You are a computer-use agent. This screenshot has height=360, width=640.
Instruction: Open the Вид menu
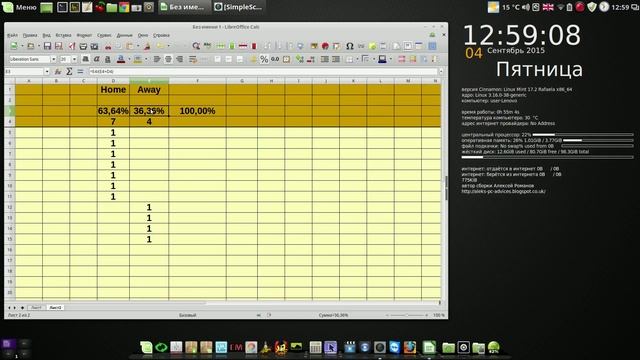(x=47, y=35)
